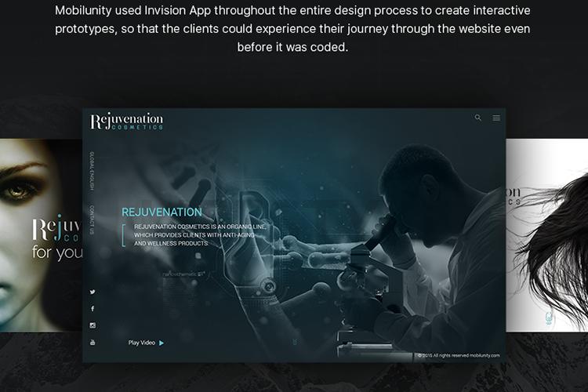Open the vertical Contact Us link
Screen dimensions: 588x392
pos(92,220)
